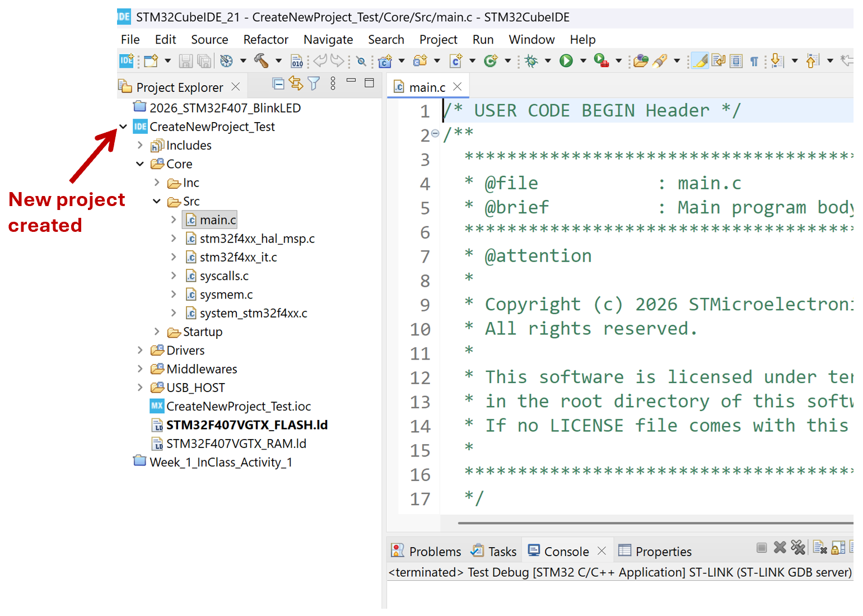Expand the Drivers folder
Image resolution: width=863 pixels, height=616 pixels.
(x=140, y=350)
